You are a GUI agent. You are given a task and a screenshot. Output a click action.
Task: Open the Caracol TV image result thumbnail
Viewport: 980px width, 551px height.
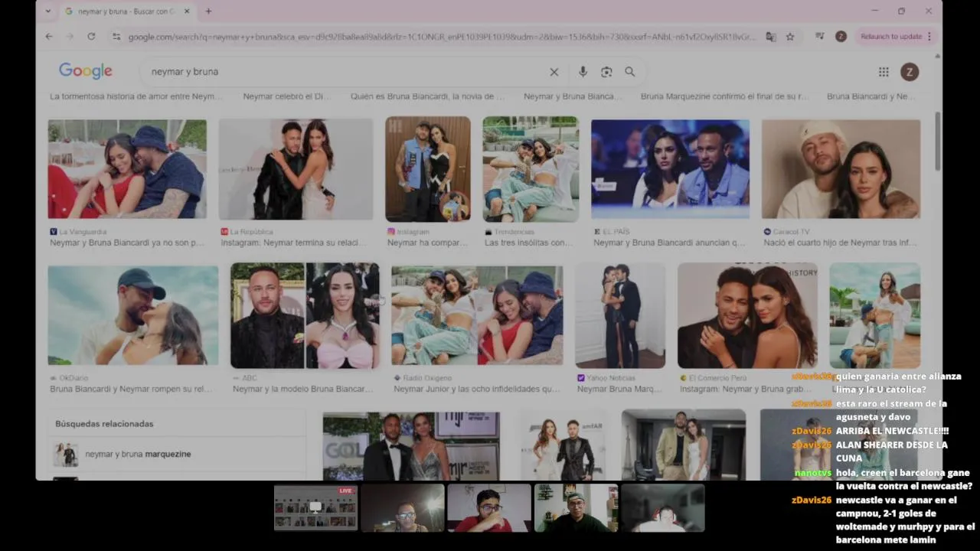click(841, 168)
